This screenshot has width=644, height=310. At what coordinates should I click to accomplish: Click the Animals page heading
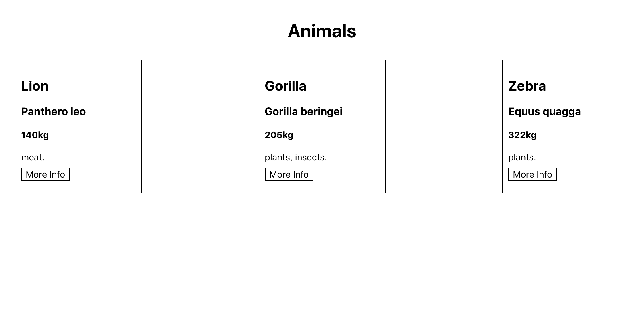click(322, 31)
